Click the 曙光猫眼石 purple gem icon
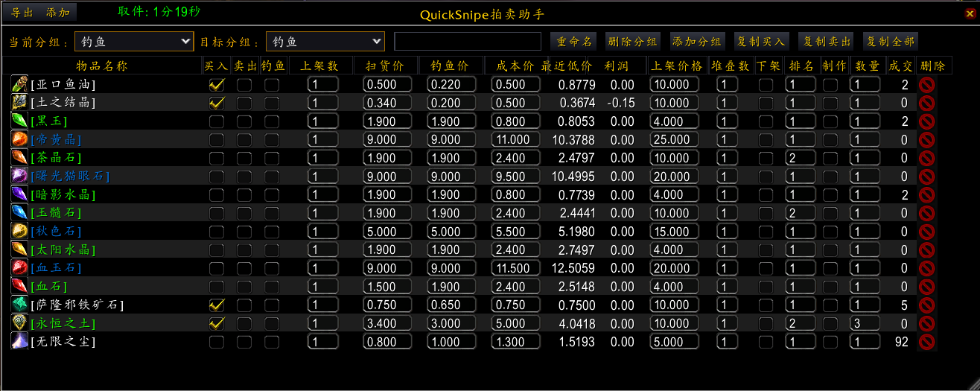 click(x=19, y=176)
